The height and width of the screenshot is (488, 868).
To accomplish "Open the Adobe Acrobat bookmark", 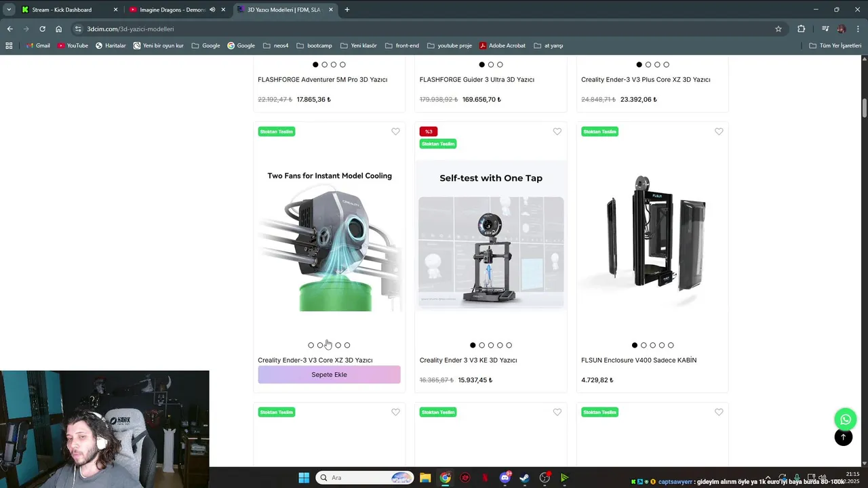I will [502, 45].
